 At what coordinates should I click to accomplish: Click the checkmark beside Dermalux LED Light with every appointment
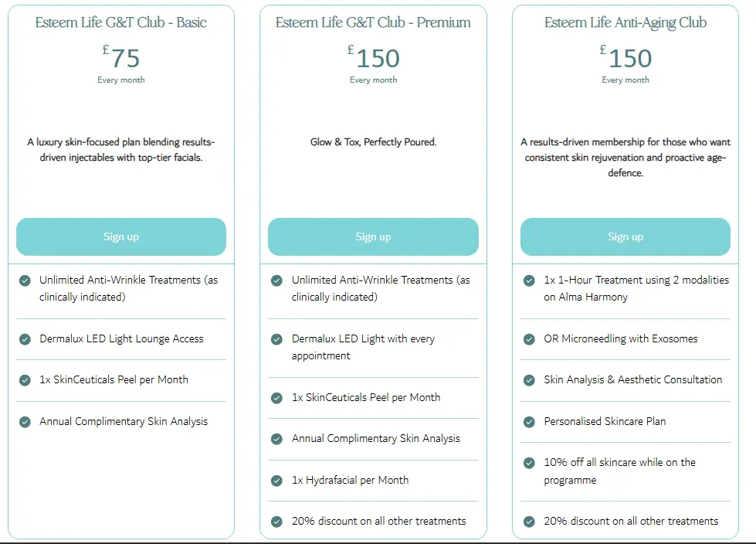[x=276, y=338]
